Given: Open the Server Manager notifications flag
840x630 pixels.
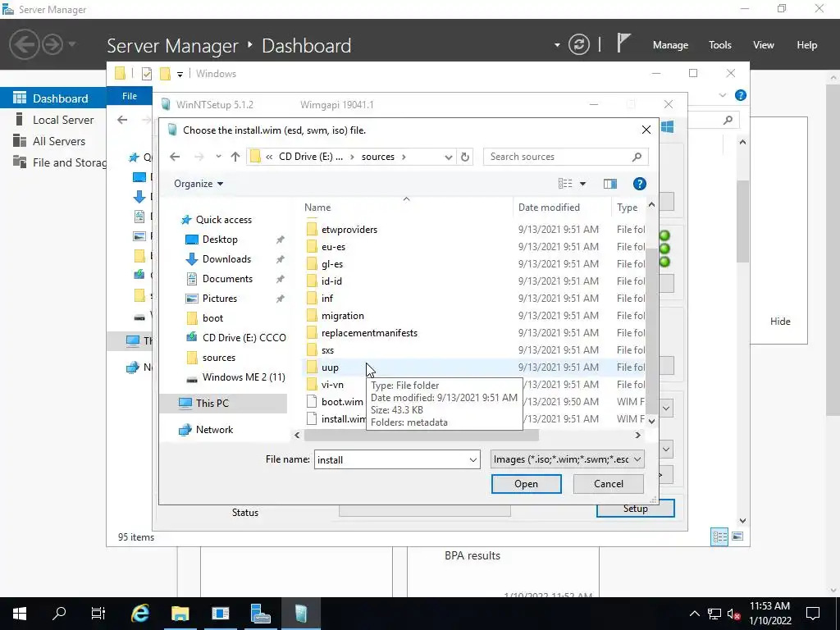Looking at the screenshot, I should (x=622, y=44).
